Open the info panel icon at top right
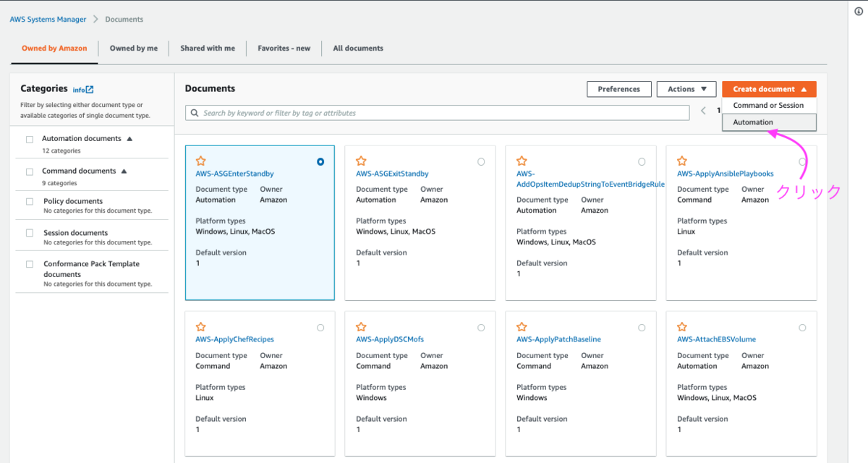 pos(858,11)
